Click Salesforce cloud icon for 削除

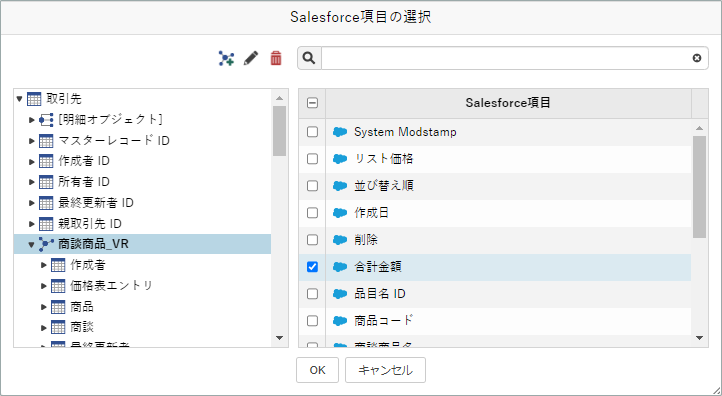340,240
